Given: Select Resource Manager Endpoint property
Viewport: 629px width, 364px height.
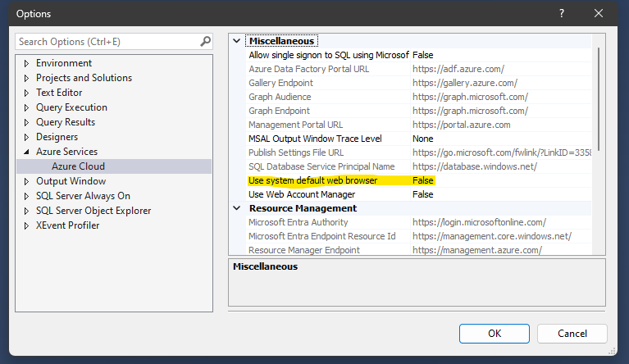Looking at the screenshot, I should 304,250.
